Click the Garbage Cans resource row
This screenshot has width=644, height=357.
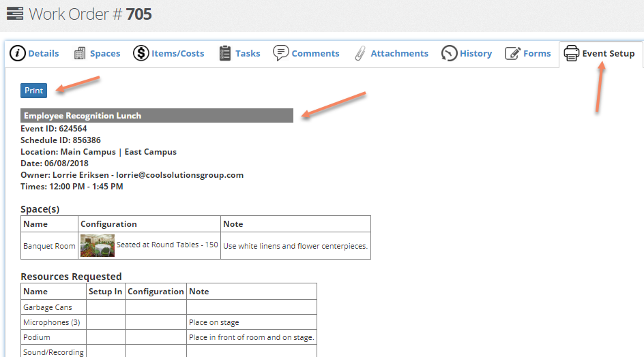click(169, 307)
